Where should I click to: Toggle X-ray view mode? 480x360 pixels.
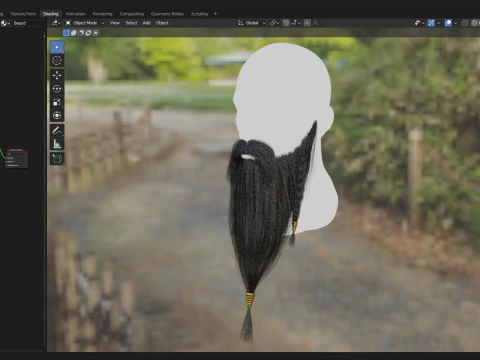(465, 23)
